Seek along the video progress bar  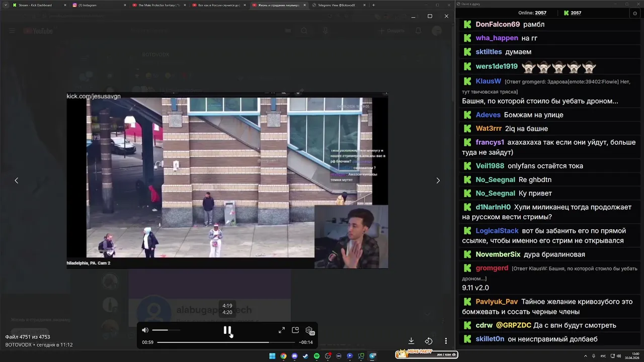(x=226, y=342)
